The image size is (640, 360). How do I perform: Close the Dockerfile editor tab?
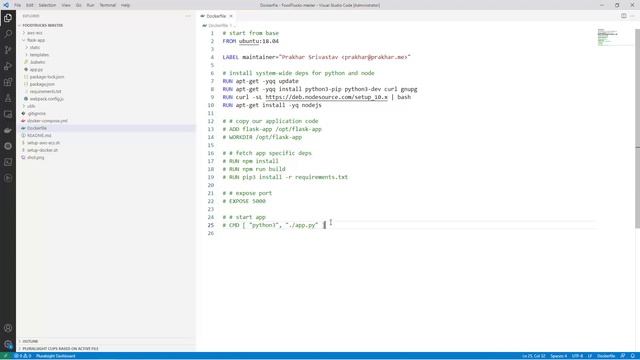(231, 16)
